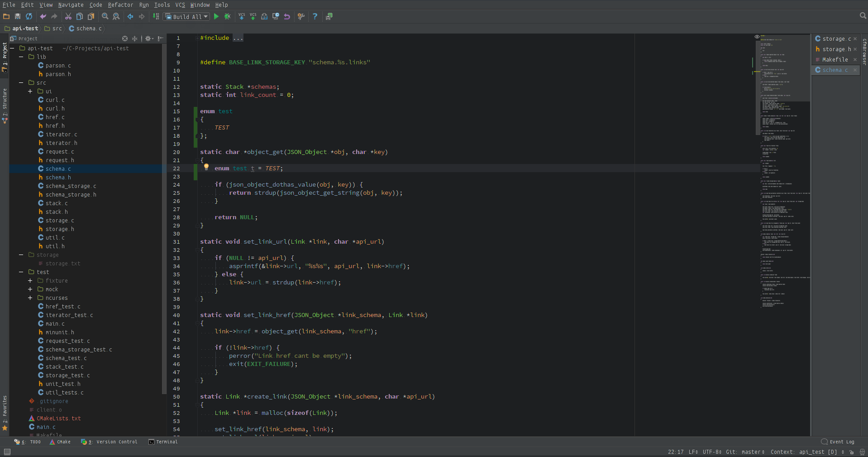Select CMakeLists.txt in project tree
This screenshot has width=868, height=457.
pyautogui.click(x=55, y=419)
